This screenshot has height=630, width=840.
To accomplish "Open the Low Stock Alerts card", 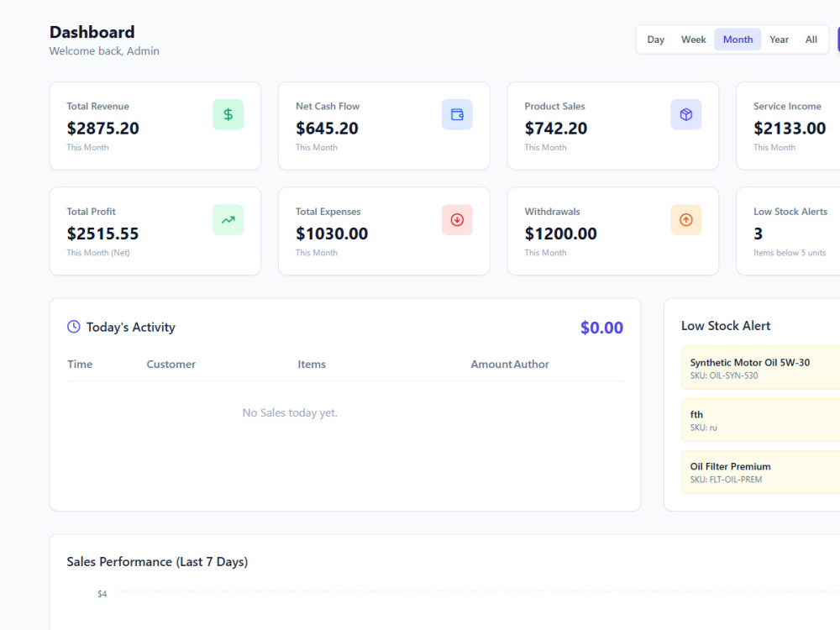I will click(789, 232).
